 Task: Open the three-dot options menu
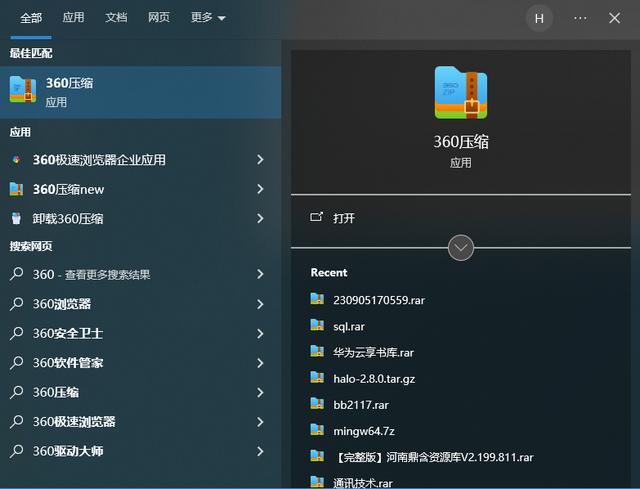[580, 18]
